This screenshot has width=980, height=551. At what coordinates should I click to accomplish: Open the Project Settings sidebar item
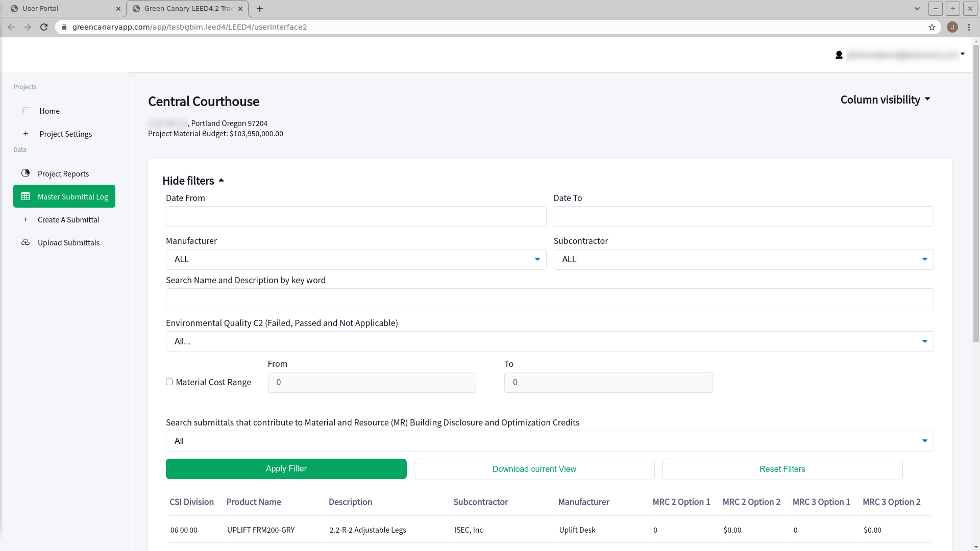(66, 134)
